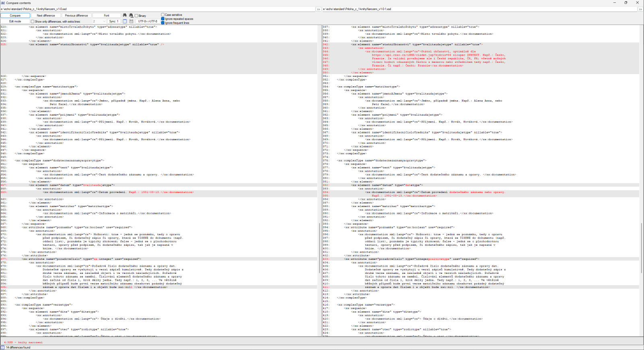Image resolution: width=644 pixels, height=350 pixels.
Task: Click the Compare button
Action: pyautogui.click(x=15, y=16)
